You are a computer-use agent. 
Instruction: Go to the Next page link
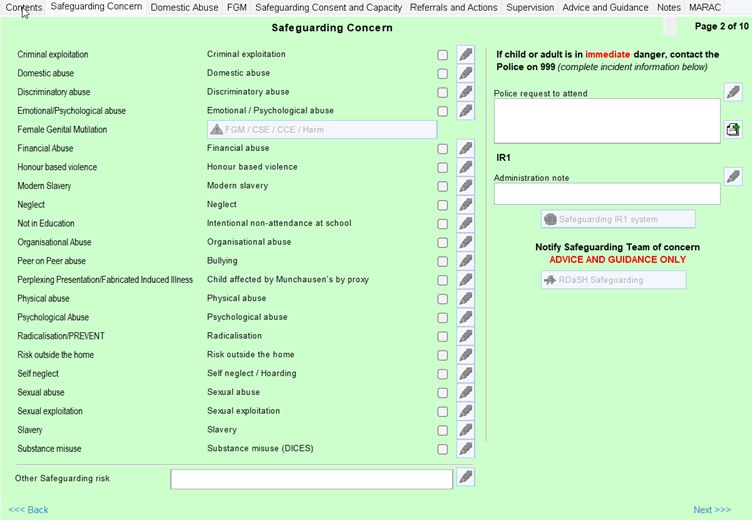[712, 509]
